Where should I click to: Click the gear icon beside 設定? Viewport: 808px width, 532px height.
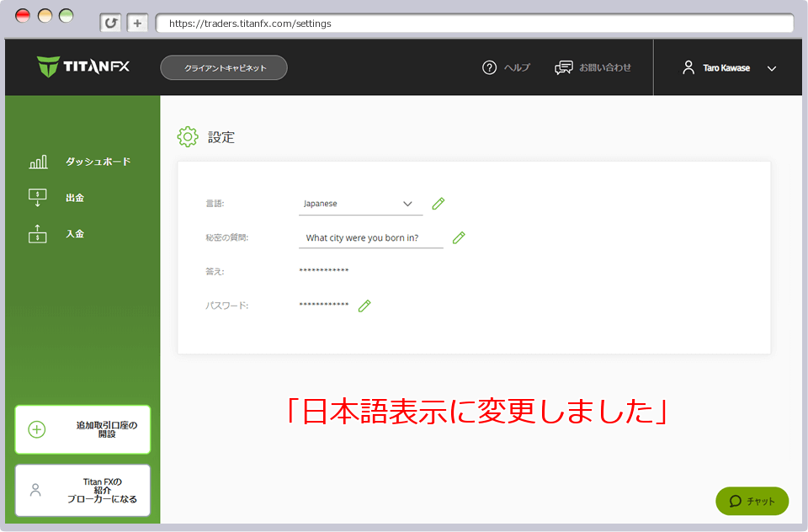pyautogui.click(x=188, y=136)
